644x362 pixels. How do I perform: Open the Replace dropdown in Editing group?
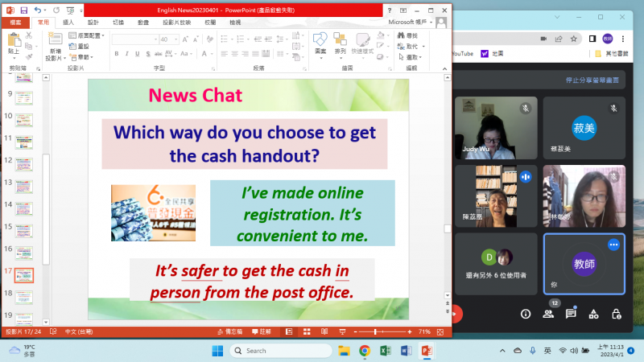[x=423, y=47]
